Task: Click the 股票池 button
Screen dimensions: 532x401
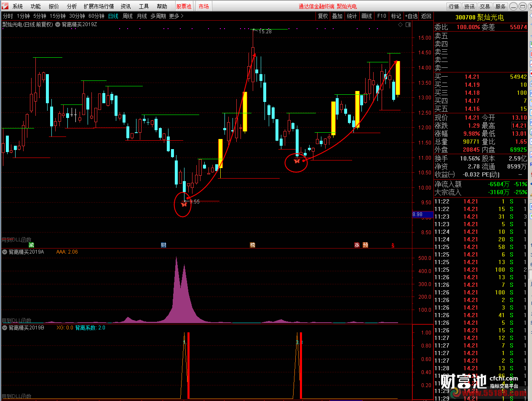Action: tap(184, 6)
